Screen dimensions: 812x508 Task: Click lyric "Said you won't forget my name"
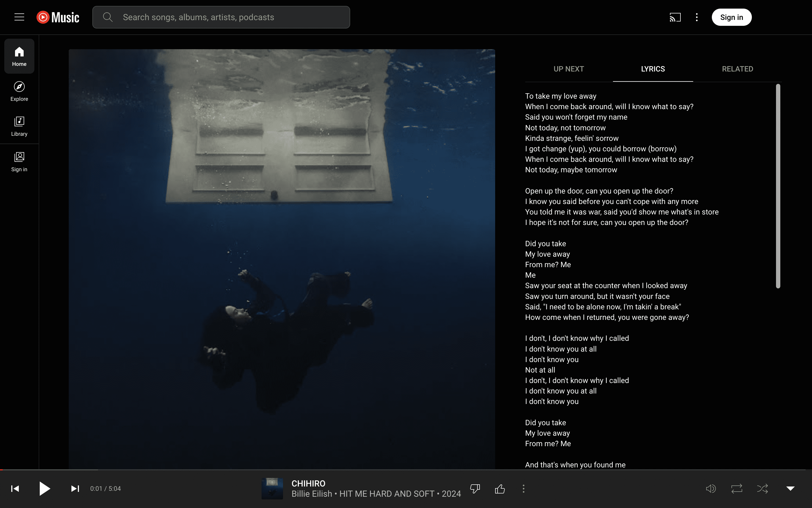click(576, 117)
